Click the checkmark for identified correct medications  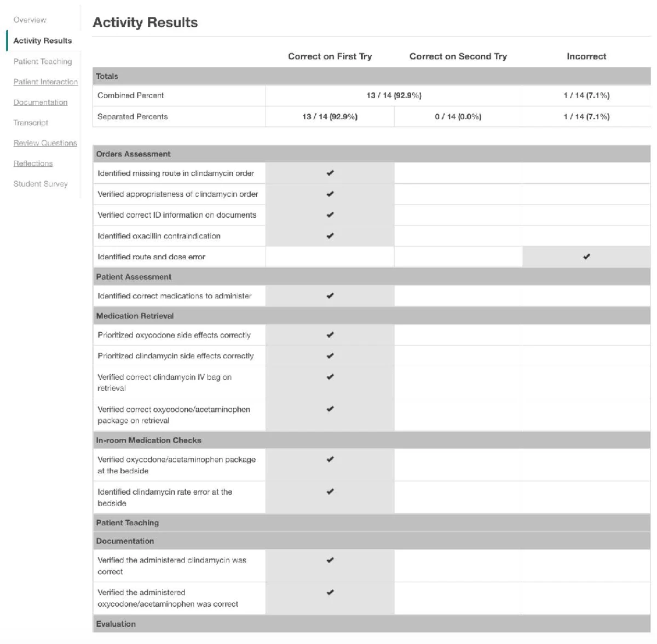point(329,296)
